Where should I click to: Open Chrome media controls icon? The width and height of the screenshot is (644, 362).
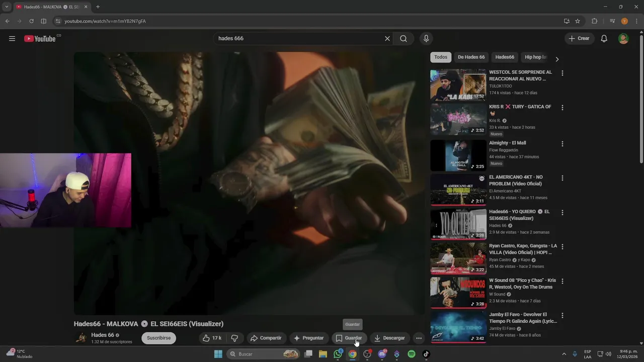coord(612,21)
